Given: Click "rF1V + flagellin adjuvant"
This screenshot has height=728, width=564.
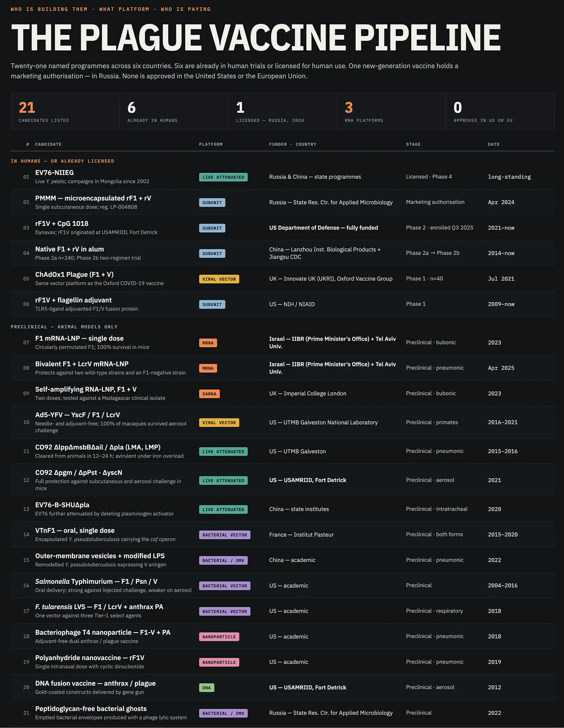Looking at the screenshot, I should click(x=73, y=300).
